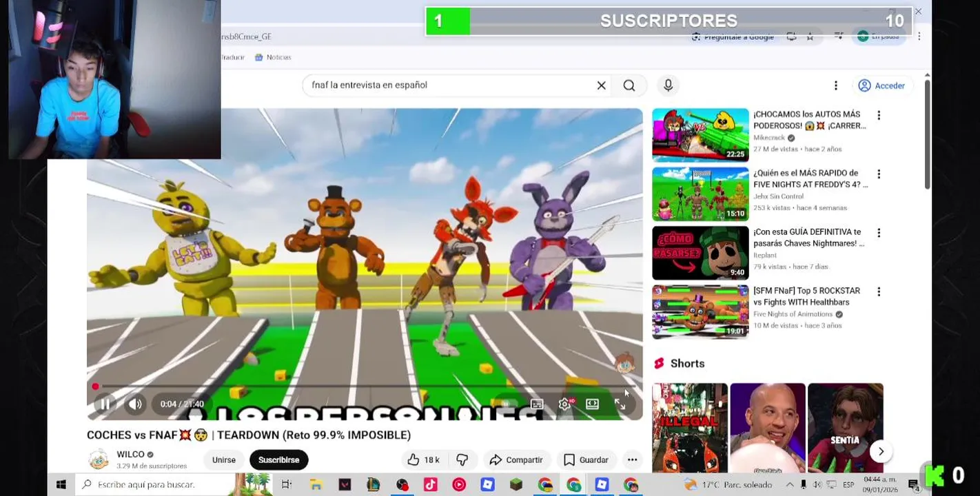Click the Compartir share button

click(517, 459)
